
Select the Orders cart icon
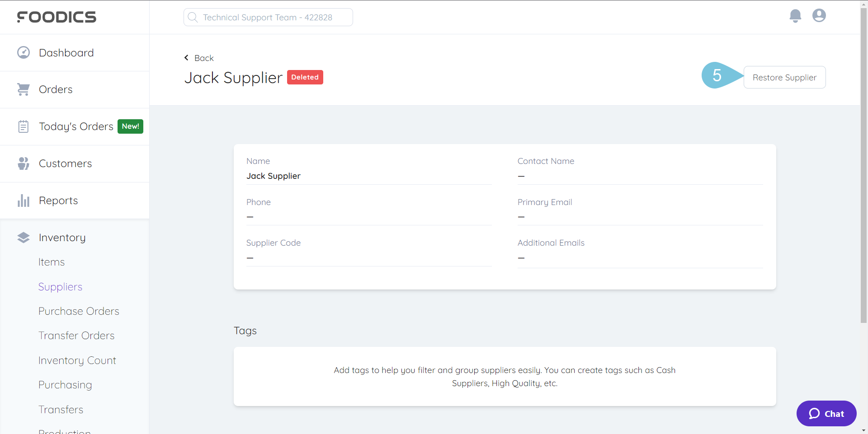pos(23,89)
